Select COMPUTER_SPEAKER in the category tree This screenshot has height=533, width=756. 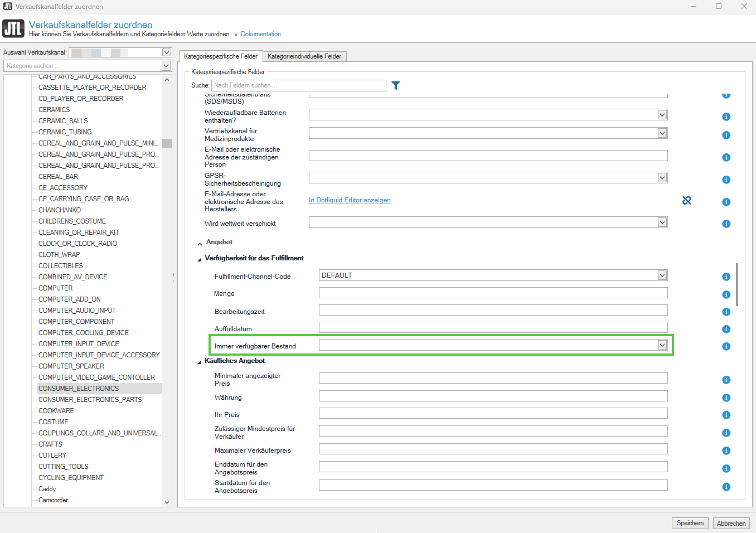(x=71, y=366)
